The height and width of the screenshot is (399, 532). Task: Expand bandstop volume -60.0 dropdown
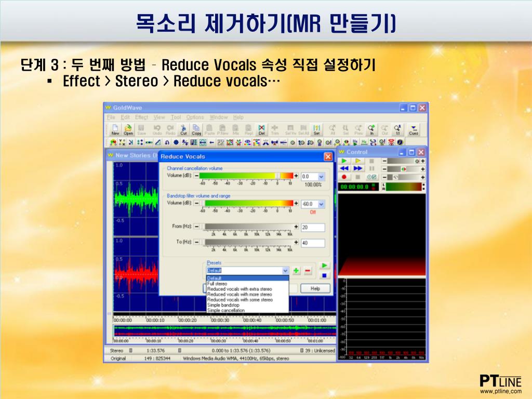(321, 204)
